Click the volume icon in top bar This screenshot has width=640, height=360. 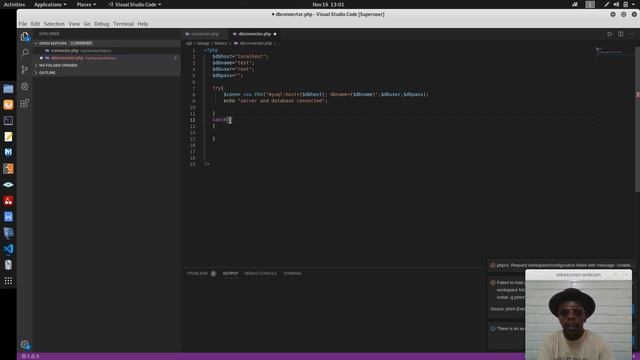(616, 4)
